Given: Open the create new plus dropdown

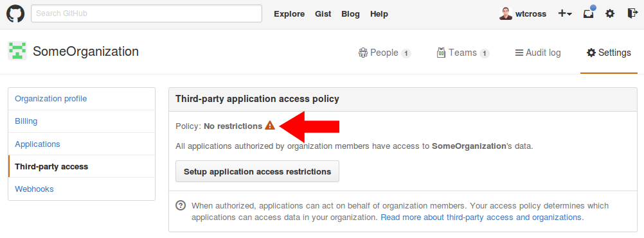Looking at the screenshot, I should coord(565,13).
